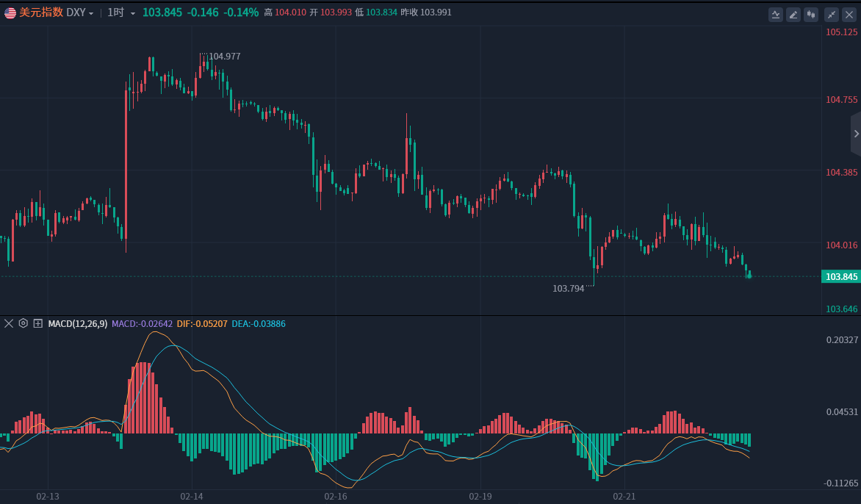Click DIF:-0.05207 value
Viewport: 861px width, 504px height.
201,324
